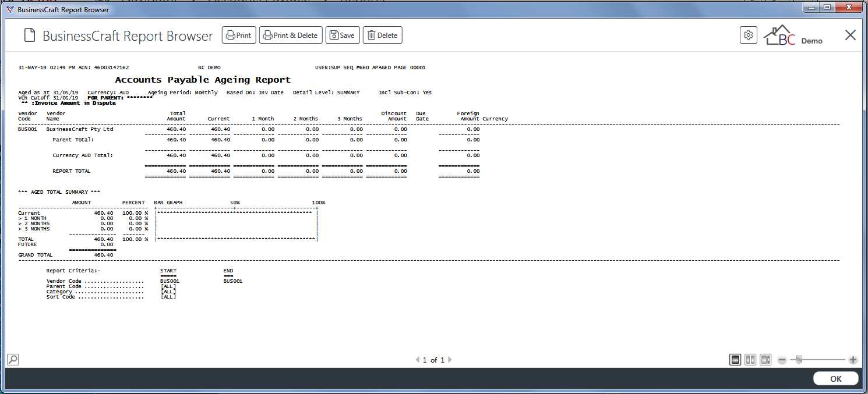
Task: Click the "Vendor Name" column header
Action: click(56, 116)
